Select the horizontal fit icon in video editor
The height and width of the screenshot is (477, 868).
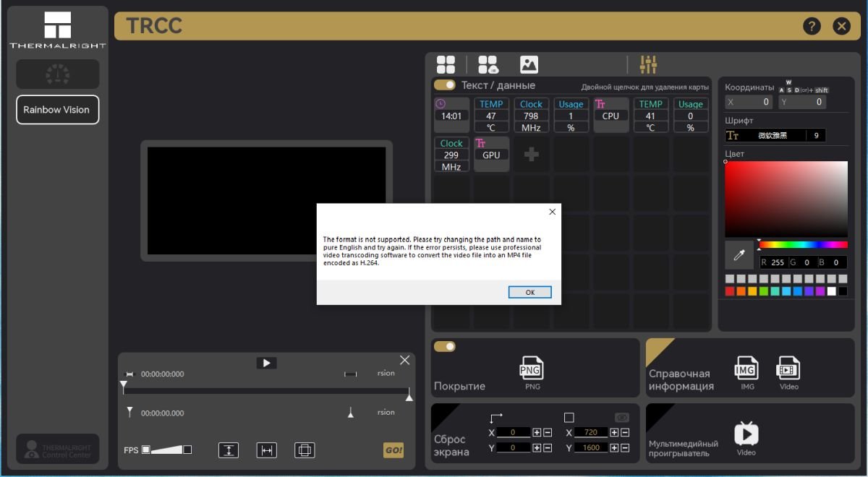(x=267, y=450)
